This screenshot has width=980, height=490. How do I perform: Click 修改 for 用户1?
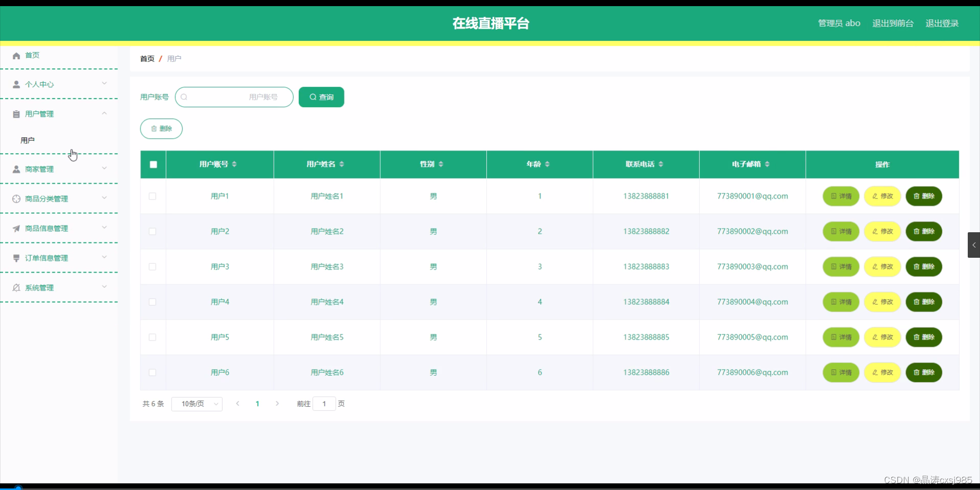[882, 196]
